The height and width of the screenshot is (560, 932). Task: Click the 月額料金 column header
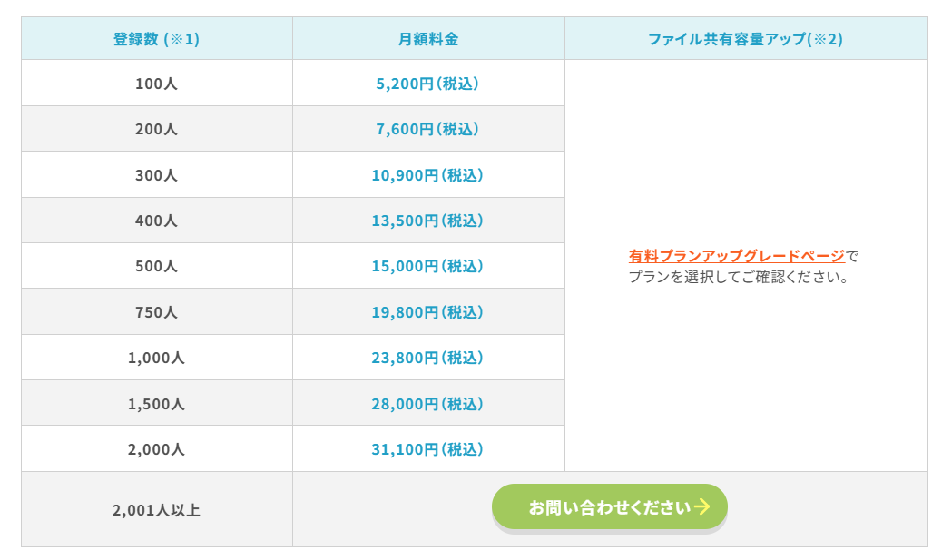point(427,39)
